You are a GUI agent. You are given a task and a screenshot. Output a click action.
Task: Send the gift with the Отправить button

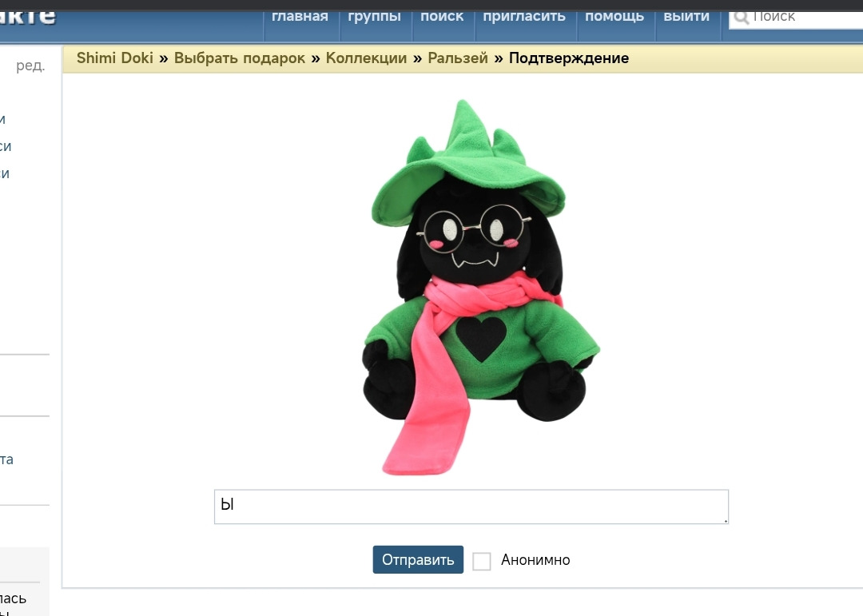[x=418, y=559]
